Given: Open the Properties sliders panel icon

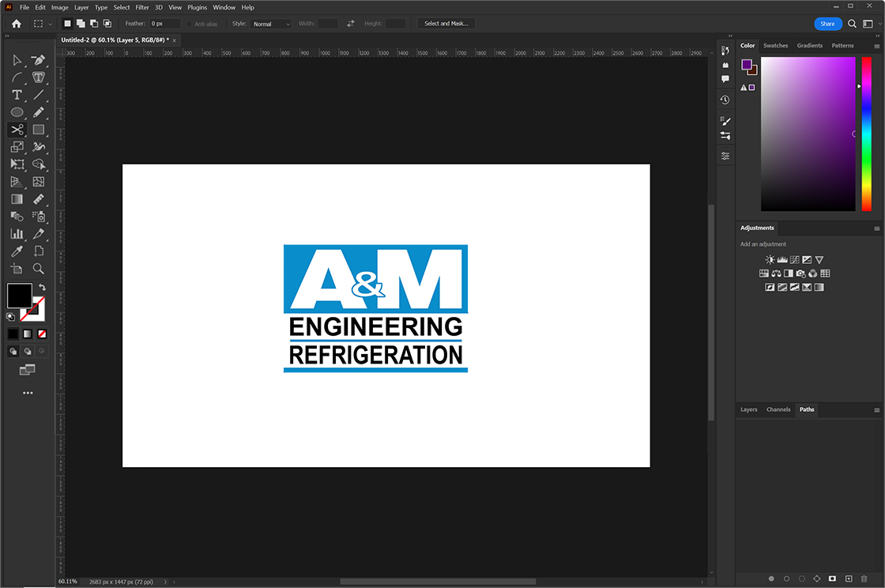Looking at the screenshot, I should [x=725, y=156].
